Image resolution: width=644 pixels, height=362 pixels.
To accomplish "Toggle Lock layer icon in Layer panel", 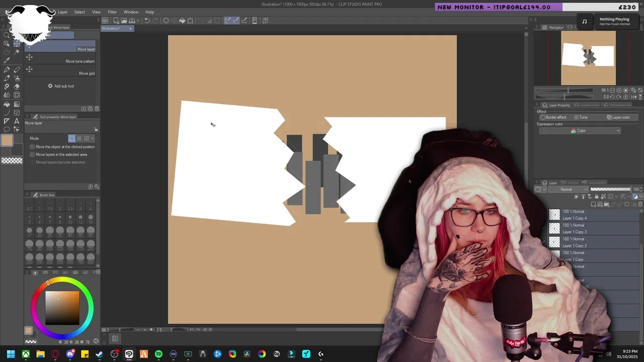I will tap(596, 197).
